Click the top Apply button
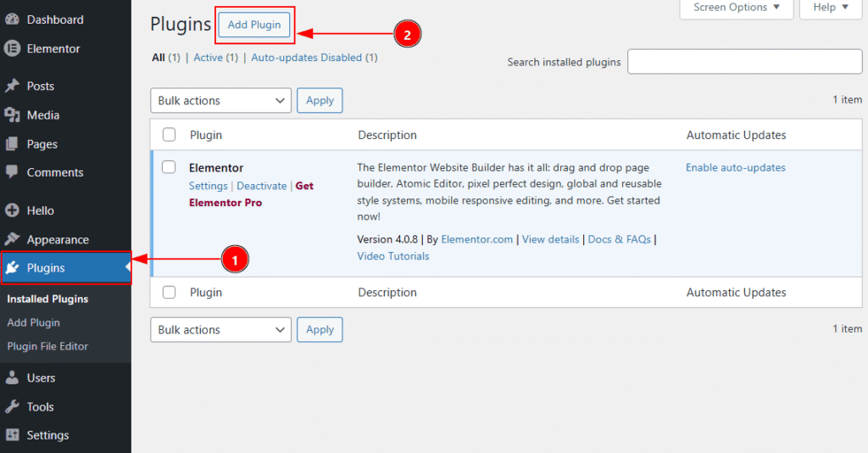The height and width of the screenshot is (453, 868). coord(320,100)
